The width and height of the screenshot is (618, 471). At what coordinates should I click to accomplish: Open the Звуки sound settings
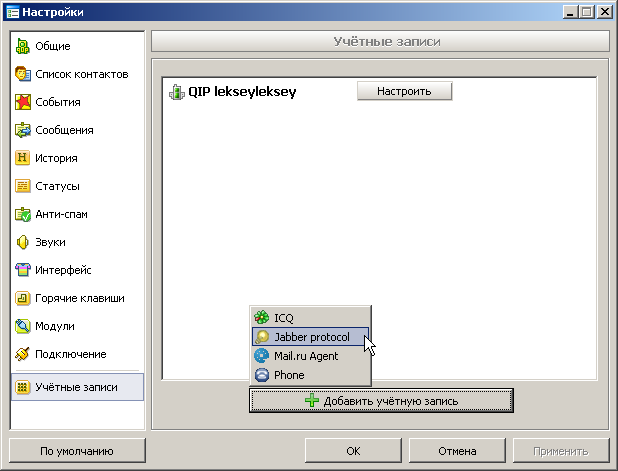51,242
